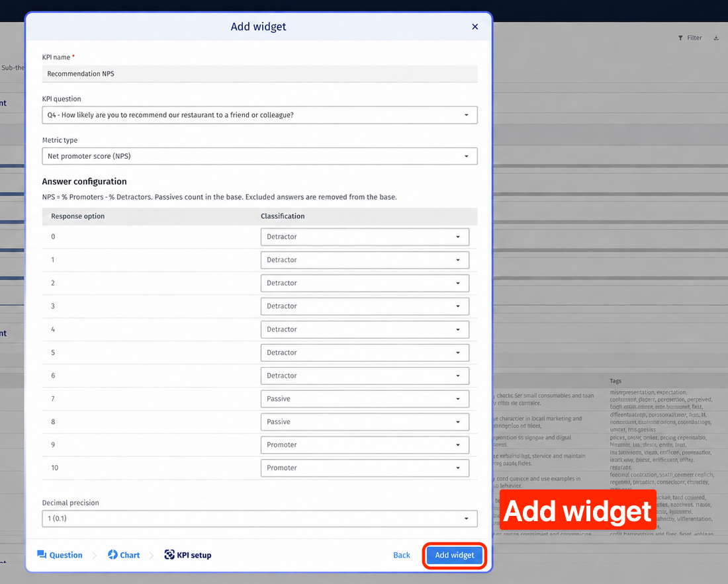This screenshot has height=584, width=728.
Task: Open classification dropdown for response 1
Action: (x=365, y=260)
